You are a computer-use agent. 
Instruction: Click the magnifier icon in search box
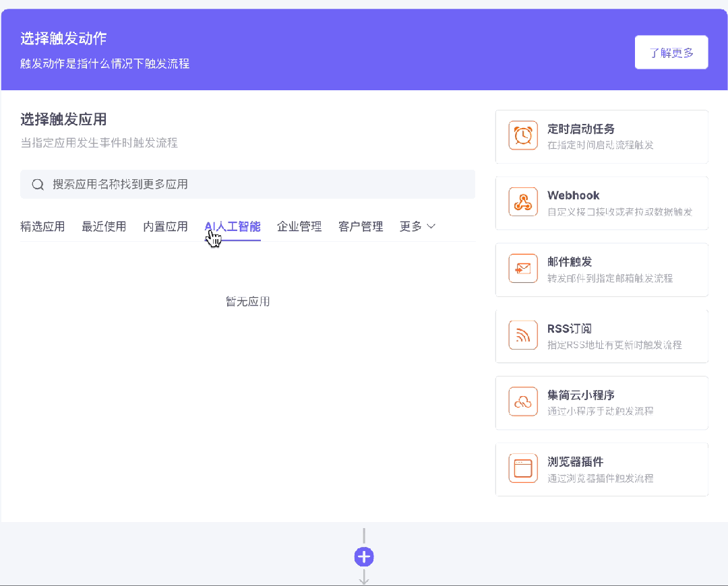pos(38,184)
